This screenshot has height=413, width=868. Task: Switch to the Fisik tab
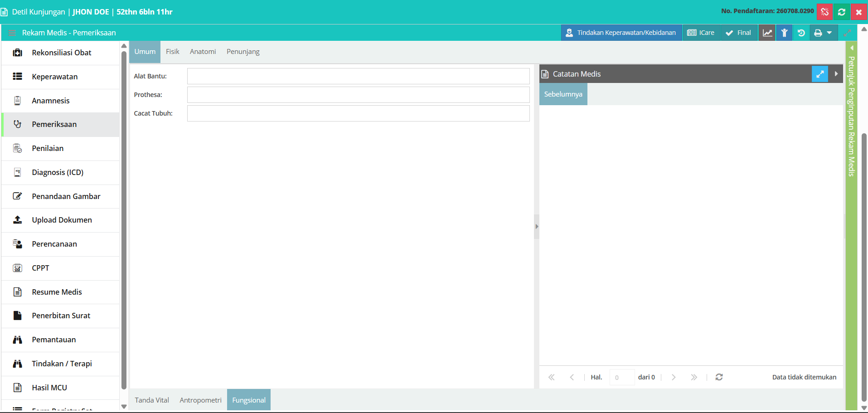coord(173,52)
